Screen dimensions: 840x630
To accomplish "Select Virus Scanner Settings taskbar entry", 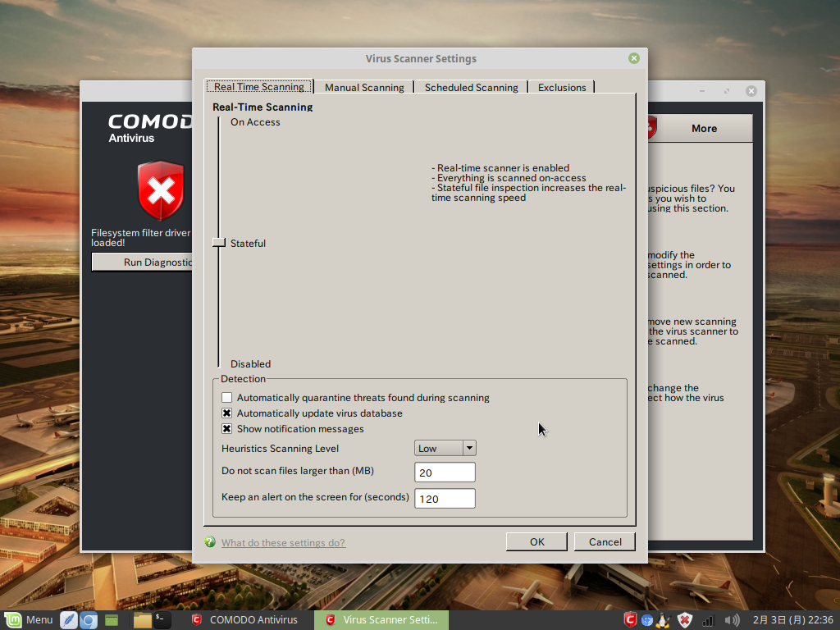I will pos(381,620).
